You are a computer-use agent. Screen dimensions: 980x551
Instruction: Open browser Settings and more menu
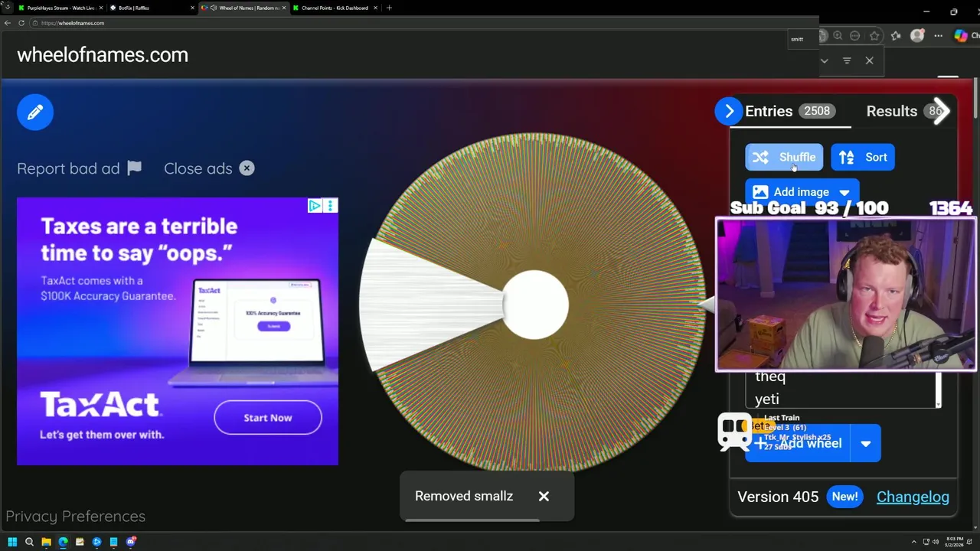[938, 35]
